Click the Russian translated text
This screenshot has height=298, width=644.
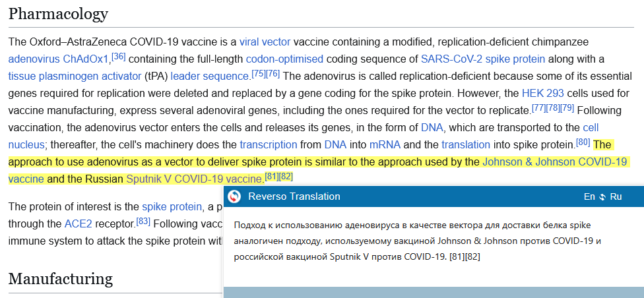[x=417, y=240]
